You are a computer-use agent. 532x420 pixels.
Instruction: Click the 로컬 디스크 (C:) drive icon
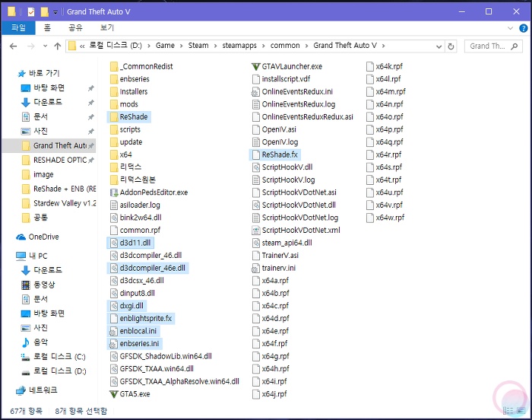(25, 357)
